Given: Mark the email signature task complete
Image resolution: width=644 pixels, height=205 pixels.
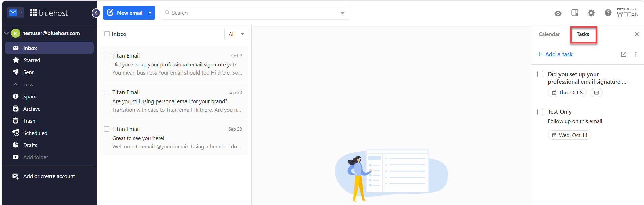Looking at the screenshot, I should pos(540,74).
